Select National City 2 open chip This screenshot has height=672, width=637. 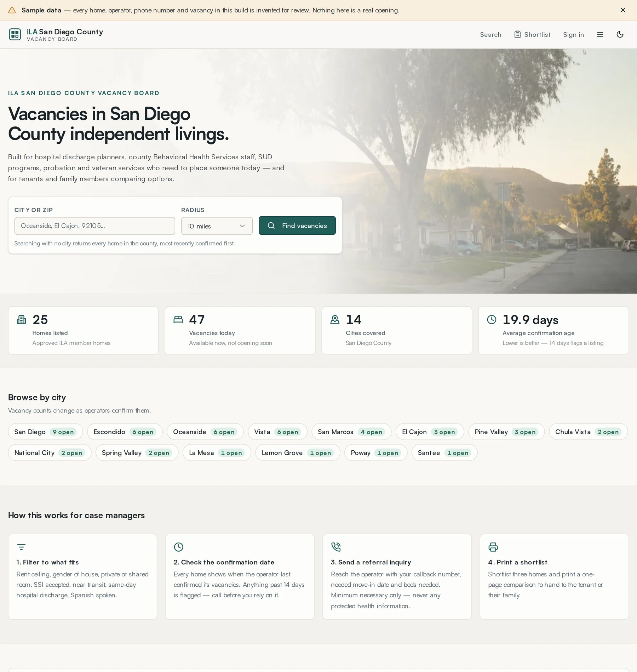pyautogui.click(x=50, y=452)
